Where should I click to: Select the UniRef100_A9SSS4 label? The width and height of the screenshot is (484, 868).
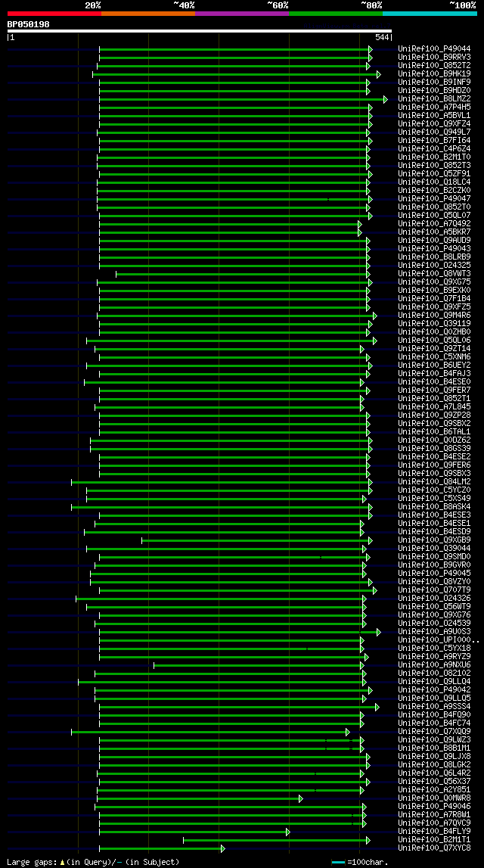tap(434, 707)
